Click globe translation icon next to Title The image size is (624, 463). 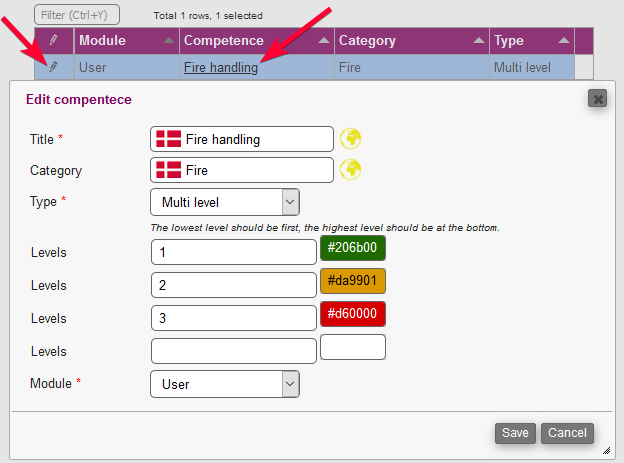click(x=350, y=139)
